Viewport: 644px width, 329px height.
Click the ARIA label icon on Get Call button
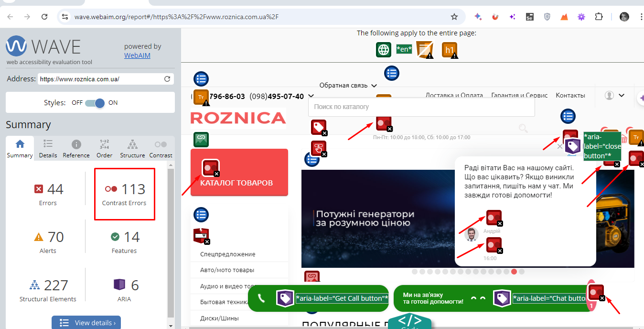click(x=285, y=298)
